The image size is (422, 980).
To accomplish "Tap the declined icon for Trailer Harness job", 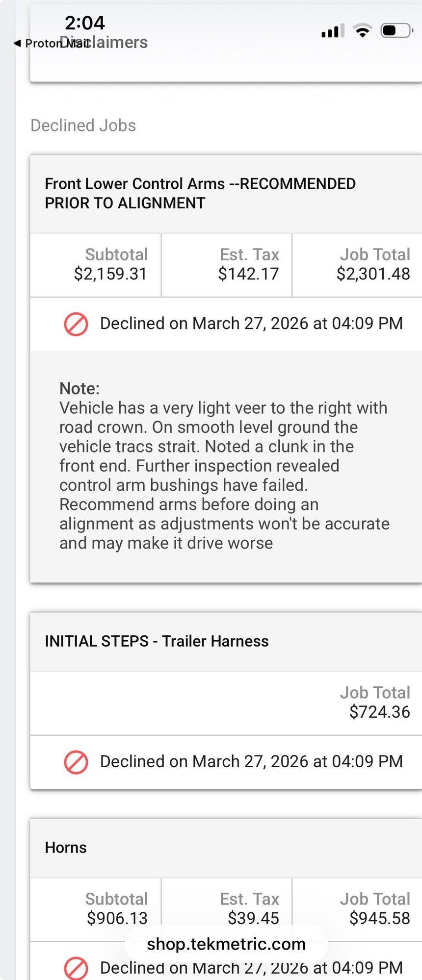I will point(76,762).
